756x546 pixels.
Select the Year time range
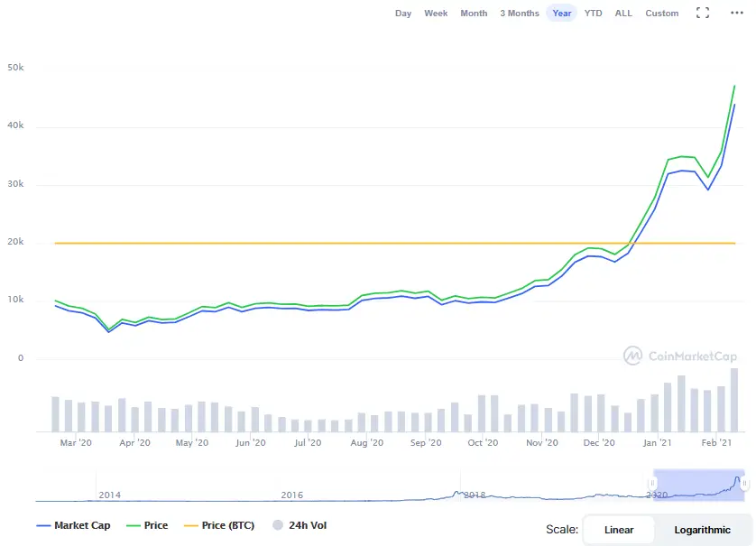(562, 13)
